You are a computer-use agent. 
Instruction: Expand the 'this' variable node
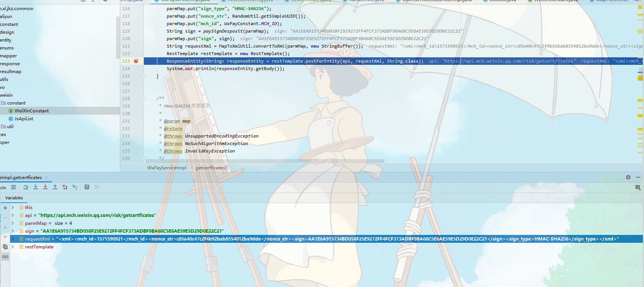click(x=12, y=207)
